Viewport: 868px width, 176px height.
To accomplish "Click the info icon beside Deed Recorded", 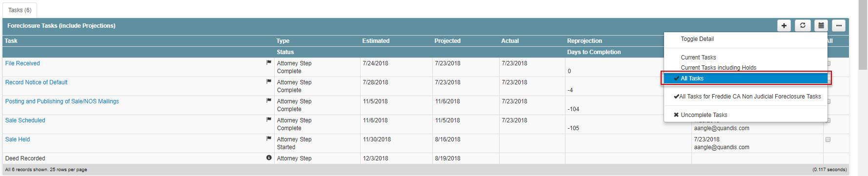I will pos(269,157).
